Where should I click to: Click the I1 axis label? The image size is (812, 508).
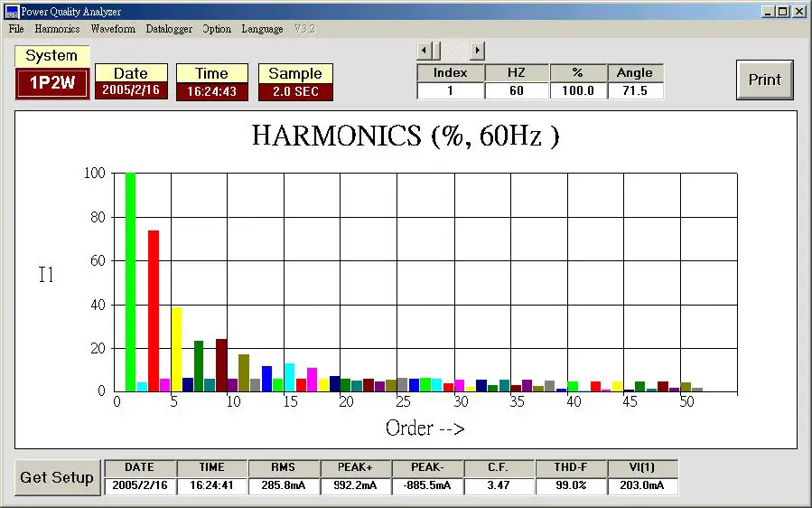[x=46, y=275]
